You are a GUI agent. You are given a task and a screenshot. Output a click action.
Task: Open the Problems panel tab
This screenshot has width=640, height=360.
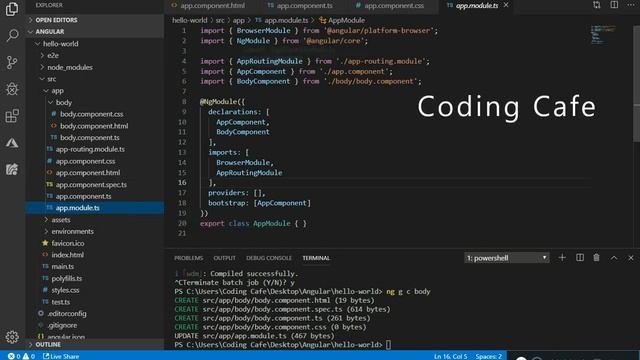pos(189,258)
